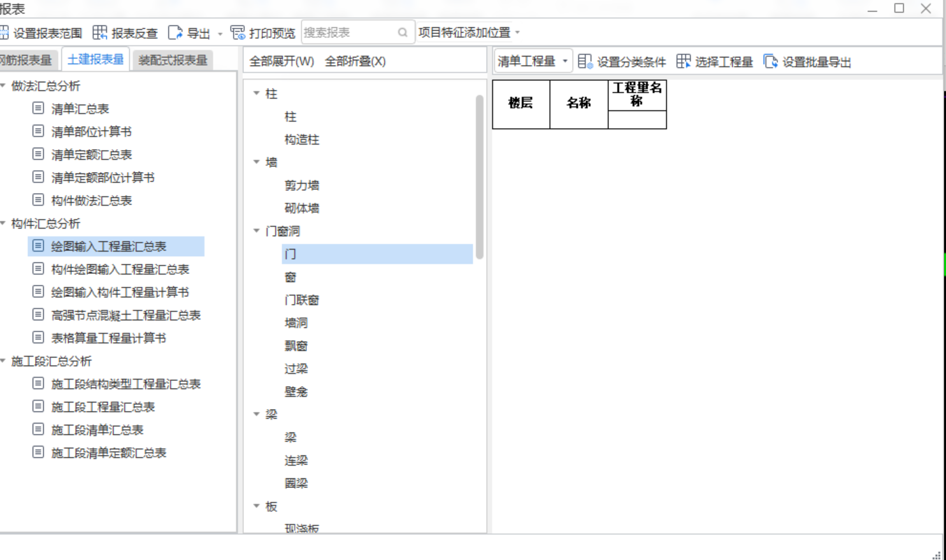Click the 楼层 table header cell

click(x=521, y=104)
